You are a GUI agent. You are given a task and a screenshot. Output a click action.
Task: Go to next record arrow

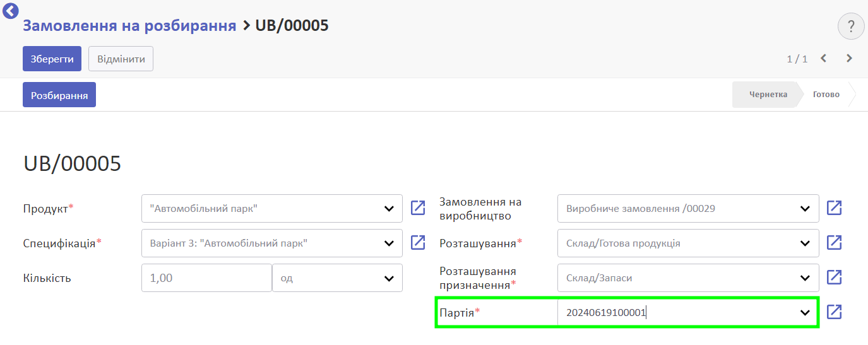[x=849, y=59]
